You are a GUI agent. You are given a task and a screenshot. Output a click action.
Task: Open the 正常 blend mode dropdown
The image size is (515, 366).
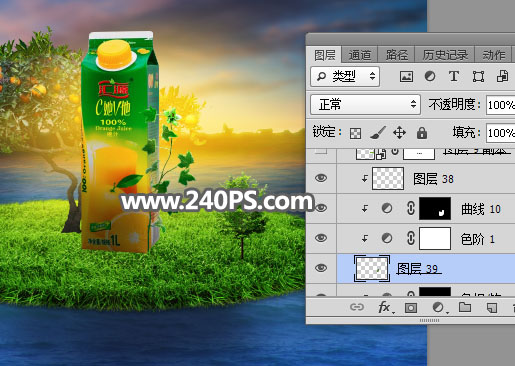click(365, 104)
